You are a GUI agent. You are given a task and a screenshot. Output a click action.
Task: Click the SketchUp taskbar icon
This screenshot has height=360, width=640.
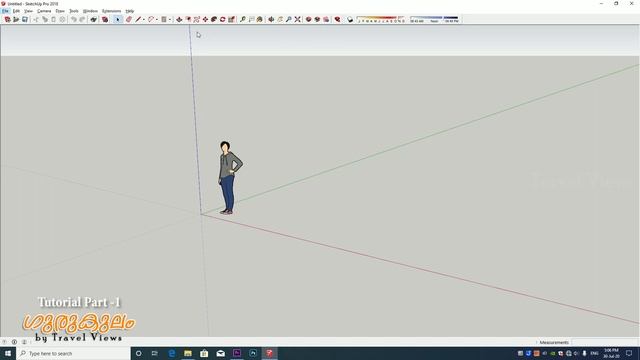tap(269, 353)
